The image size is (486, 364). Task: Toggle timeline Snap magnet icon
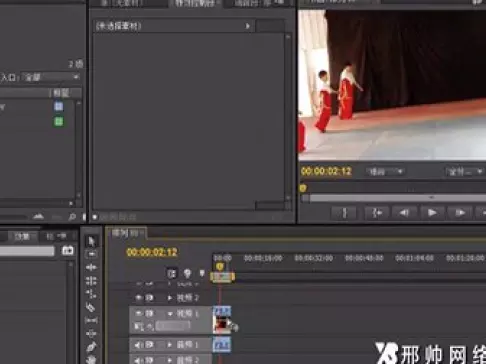[172, 274]
